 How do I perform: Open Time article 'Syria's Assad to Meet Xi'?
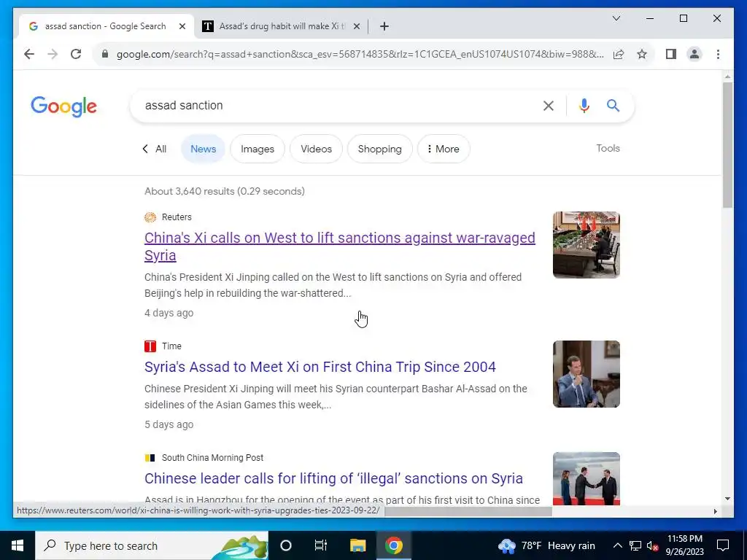[x=320, y=367]
